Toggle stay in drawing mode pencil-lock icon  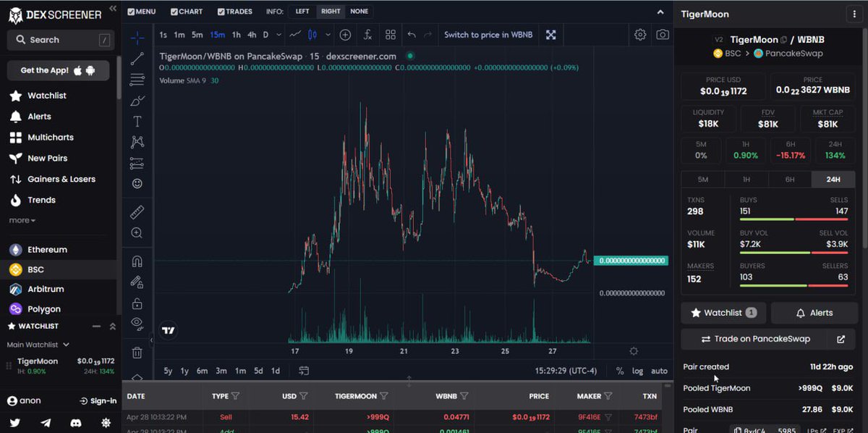tap(137, 282)
